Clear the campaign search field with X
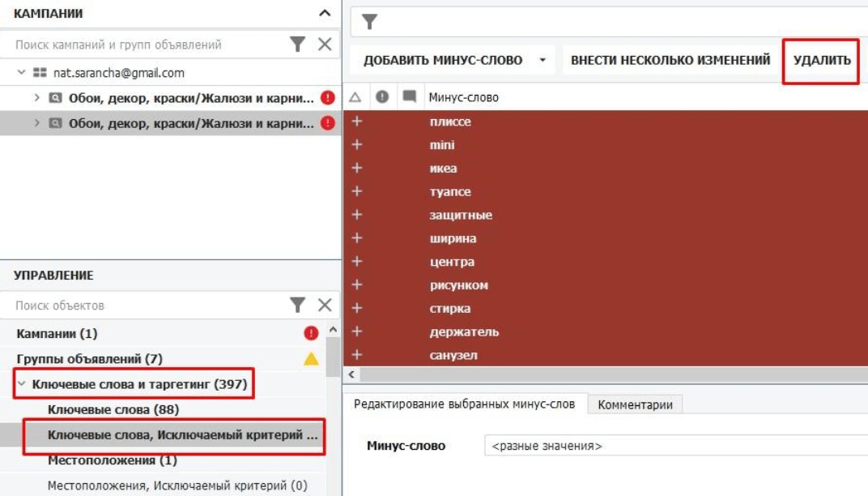Image resolution: width=868 pixels, height=496 pixels. pos(325,45)
